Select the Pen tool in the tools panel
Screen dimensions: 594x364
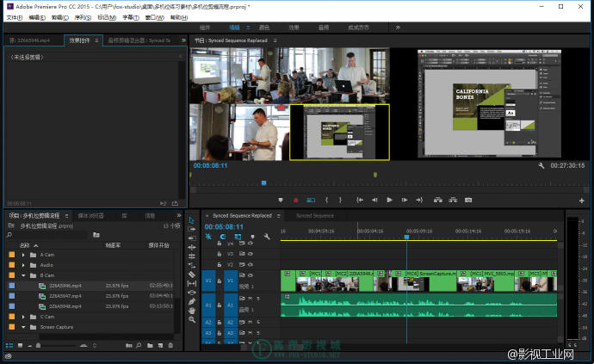coord(192,302)
